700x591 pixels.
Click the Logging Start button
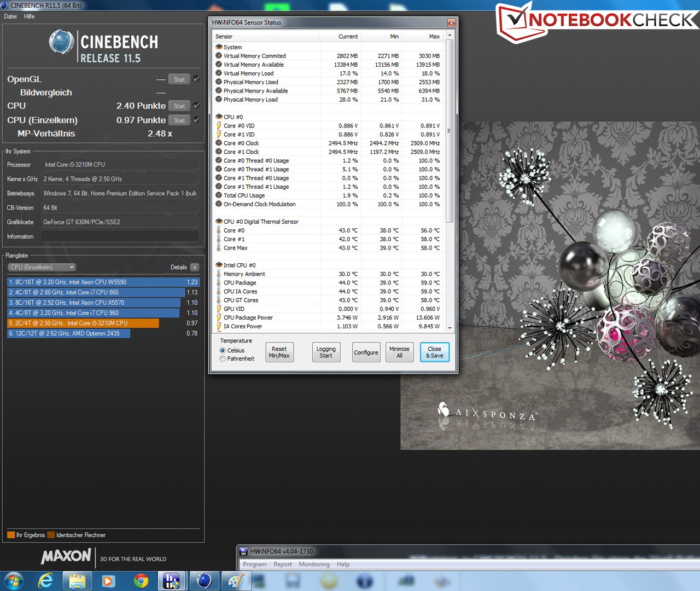[x=326, y=352]
